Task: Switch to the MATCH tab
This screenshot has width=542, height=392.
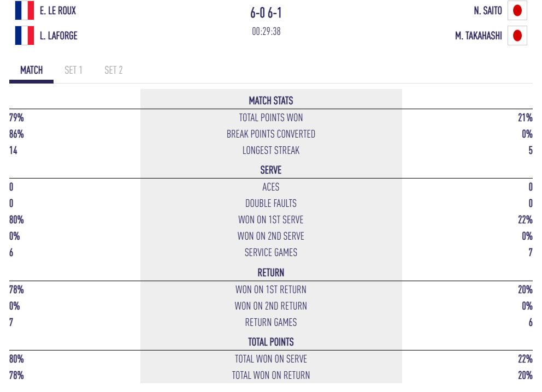Action: click(31, 70)
